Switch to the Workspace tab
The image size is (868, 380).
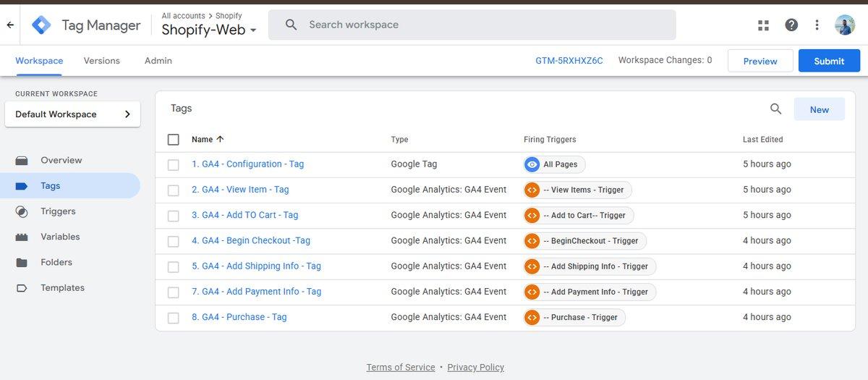tap(39, 61)
